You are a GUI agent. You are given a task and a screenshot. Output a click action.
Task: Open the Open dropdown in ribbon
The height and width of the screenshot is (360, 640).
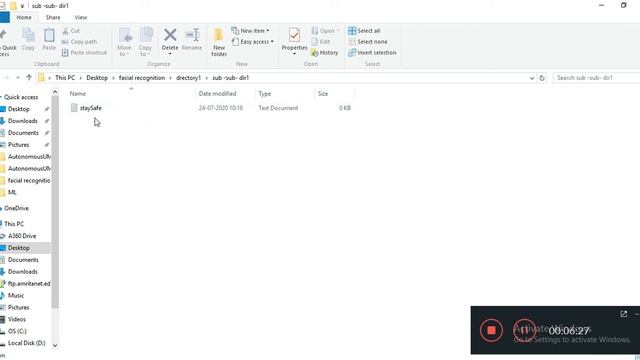point(325,31)
